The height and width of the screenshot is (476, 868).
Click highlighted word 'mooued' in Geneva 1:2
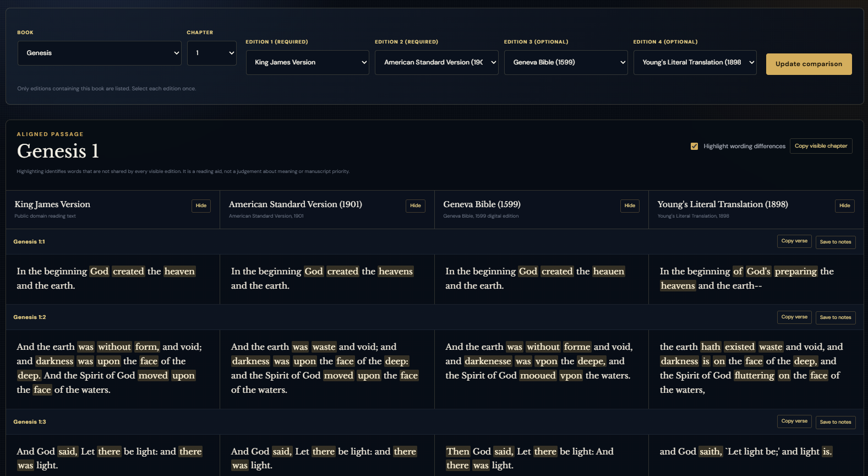tap(538, 375)
